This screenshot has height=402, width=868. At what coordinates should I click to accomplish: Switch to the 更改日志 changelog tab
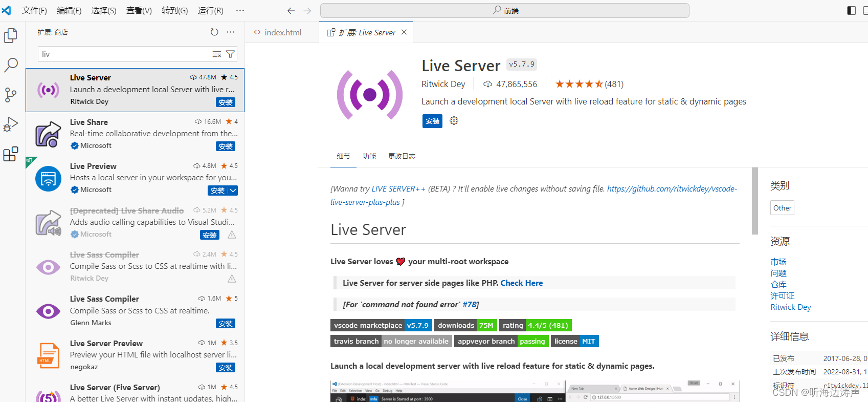click(402, 156)
